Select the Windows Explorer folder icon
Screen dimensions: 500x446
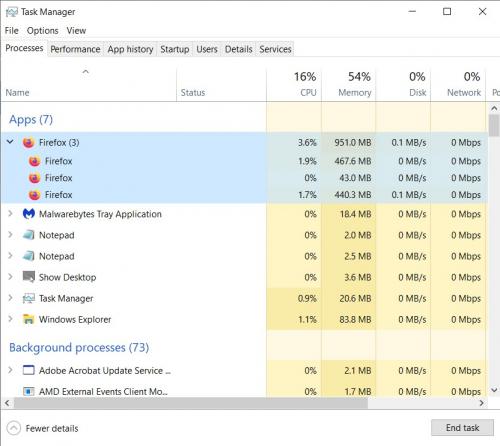point(29,319)
